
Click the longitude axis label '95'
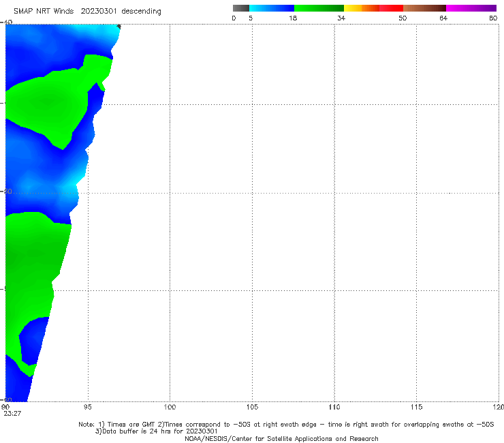[87, 408]
